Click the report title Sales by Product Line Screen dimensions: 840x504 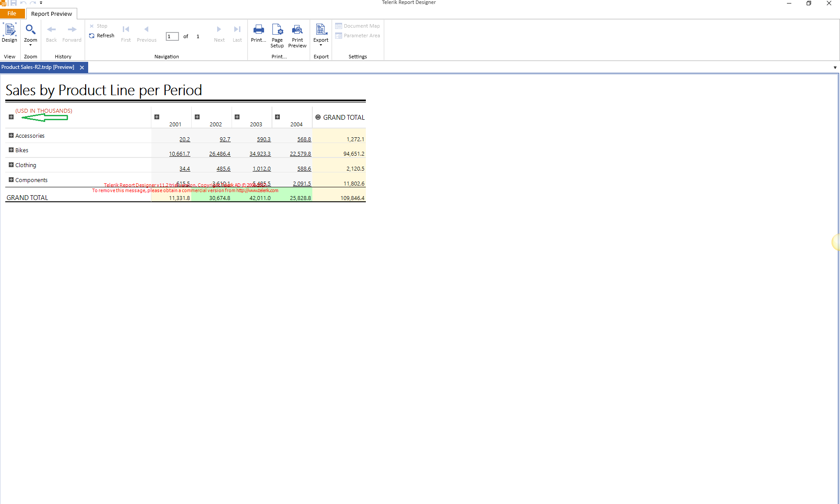point(104,90)
